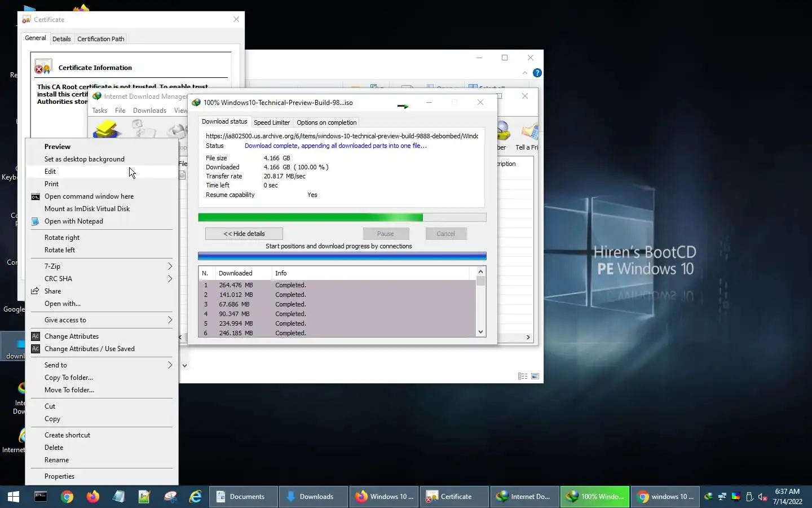
Task: Click the IDM tray icon
Action: tap(708, 497)
